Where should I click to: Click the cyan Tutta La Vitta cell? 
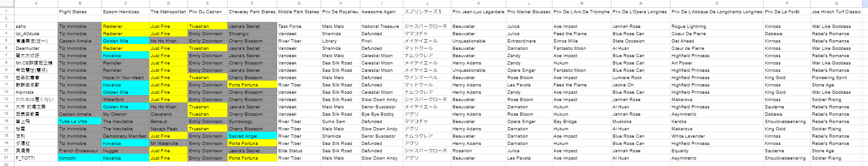tap(80, 121)
